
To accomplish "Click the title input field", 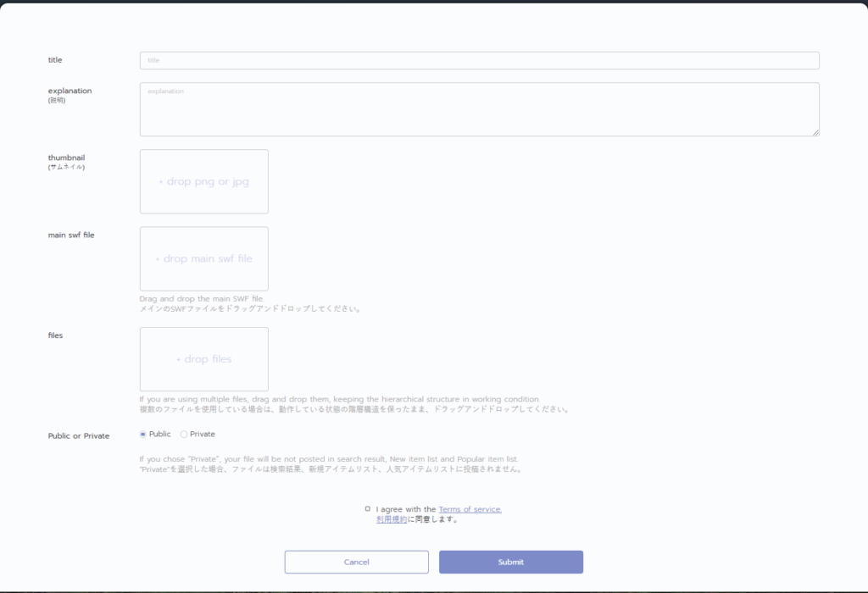I will tap(479, 60).
